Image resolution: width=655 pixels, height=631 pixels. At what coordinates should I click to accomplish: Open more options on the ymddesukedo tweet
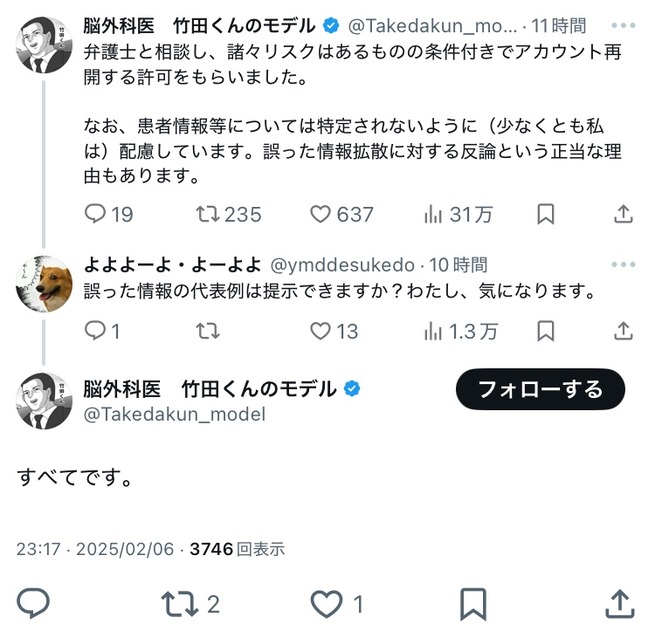[623, 264]
